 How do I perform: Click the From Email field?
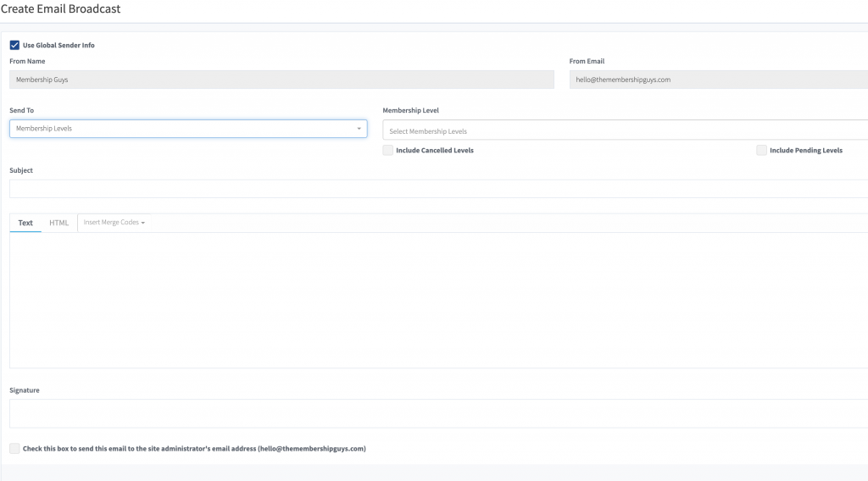point(719,80)
